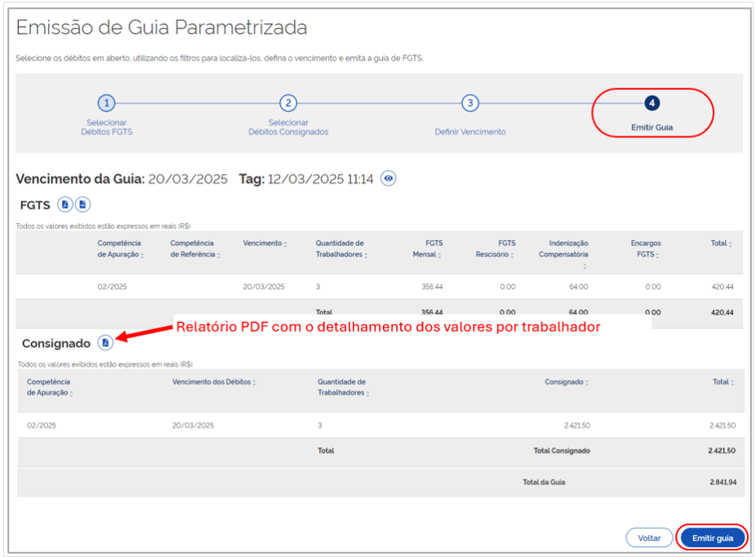
Task: Download the FGTS CSV file icon
Action: [x=82, y=204]
